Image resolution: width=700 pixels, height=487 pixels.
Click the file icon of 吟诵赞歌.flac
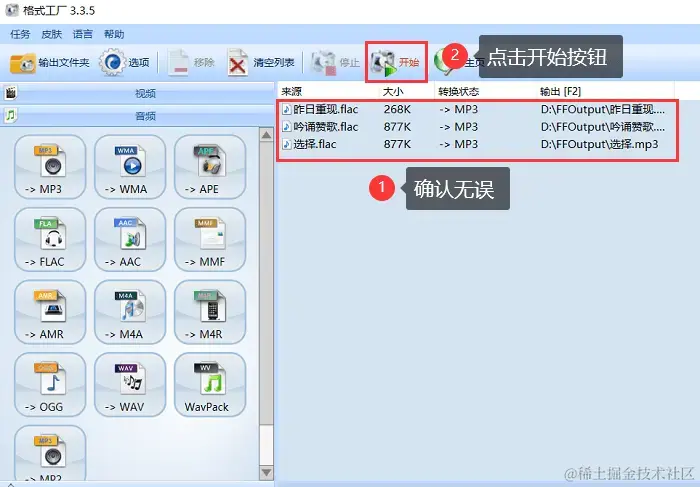[287, 127]
